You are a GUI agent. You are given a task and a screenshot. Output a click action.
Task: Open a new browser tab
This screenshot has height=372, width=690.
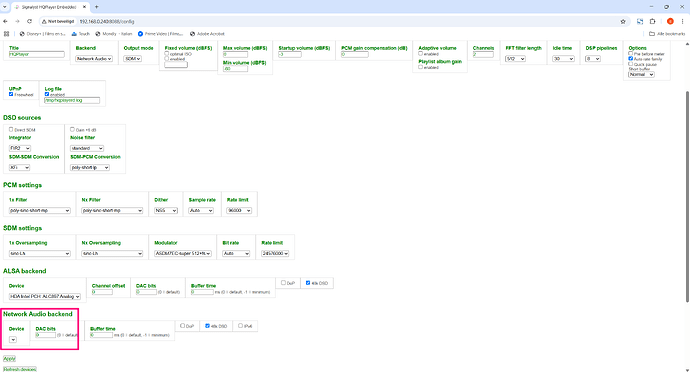click(96, 7)
